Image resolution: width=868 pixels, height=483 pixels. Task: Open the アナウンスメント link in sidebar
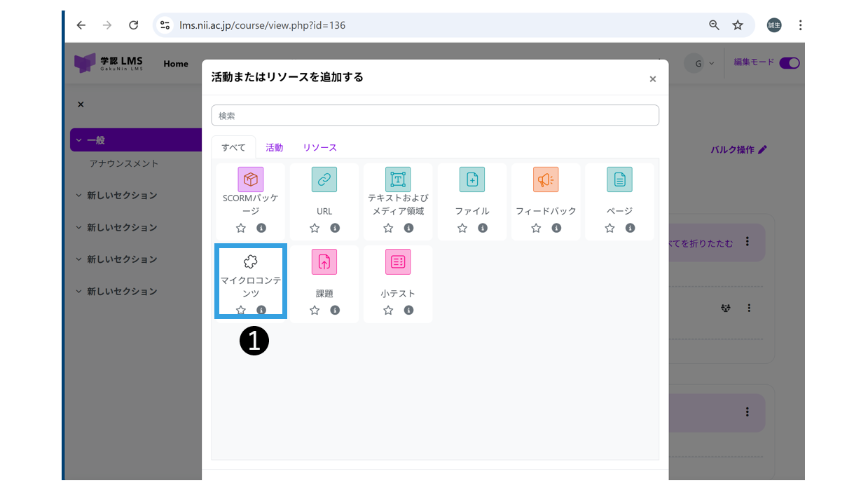[124, 163]
